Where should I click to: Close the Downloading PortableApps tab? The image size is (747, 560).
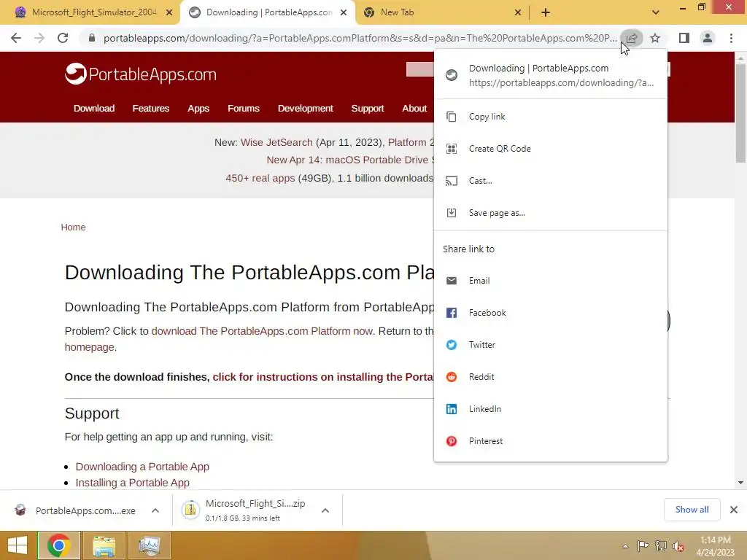[x=344, y=12]
